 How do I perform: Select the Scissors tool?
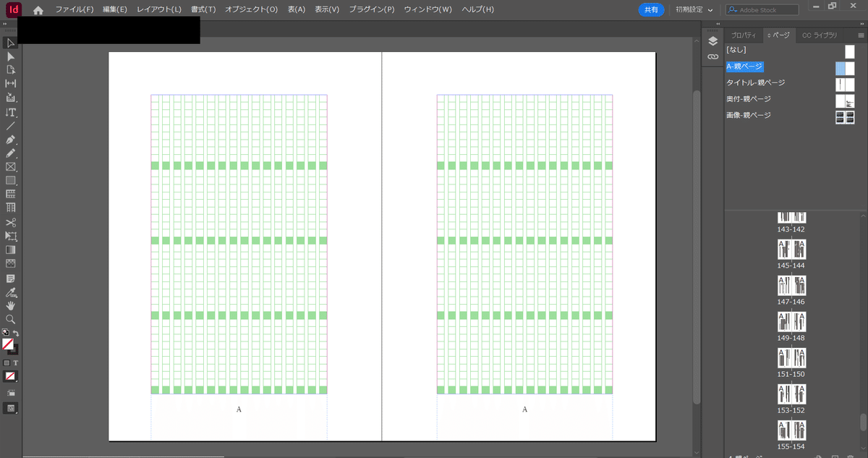coord(11,222)
